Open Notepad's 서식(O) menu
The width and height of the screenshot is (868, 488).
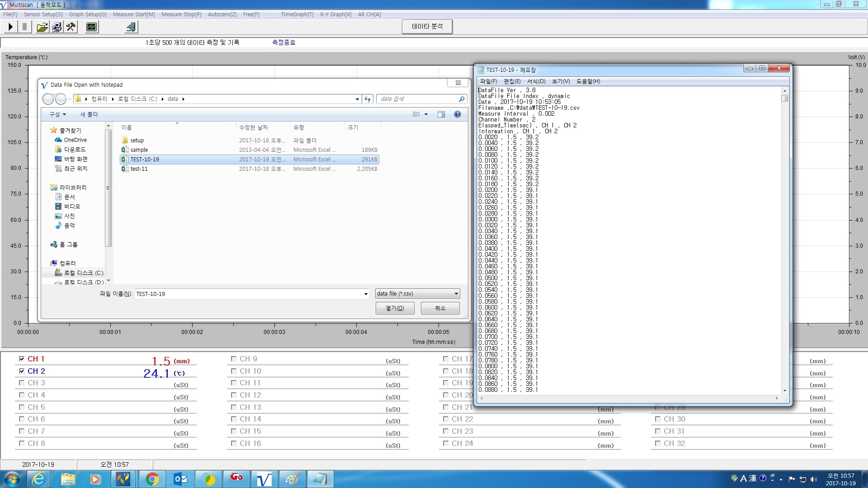[x=536, y=81]
